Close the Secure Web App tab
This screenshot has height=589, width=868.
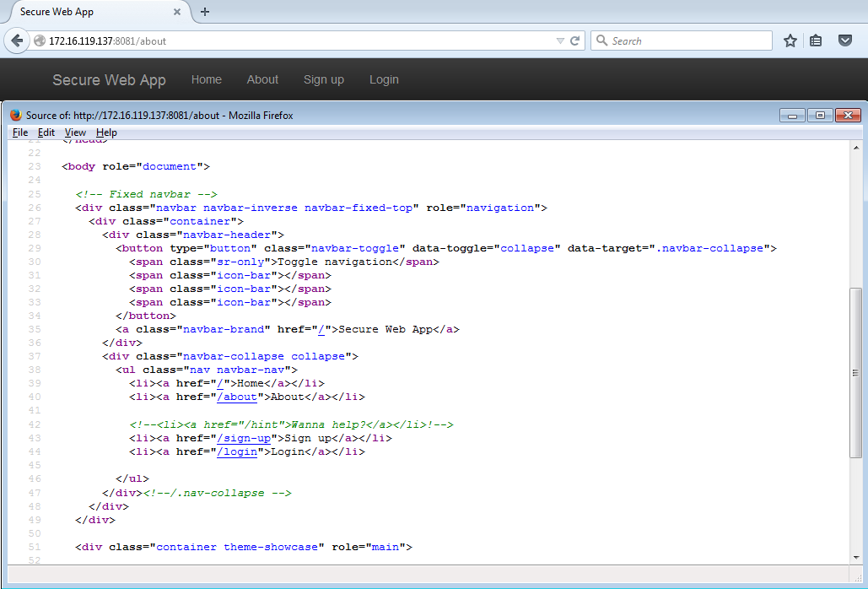(177, 12)
